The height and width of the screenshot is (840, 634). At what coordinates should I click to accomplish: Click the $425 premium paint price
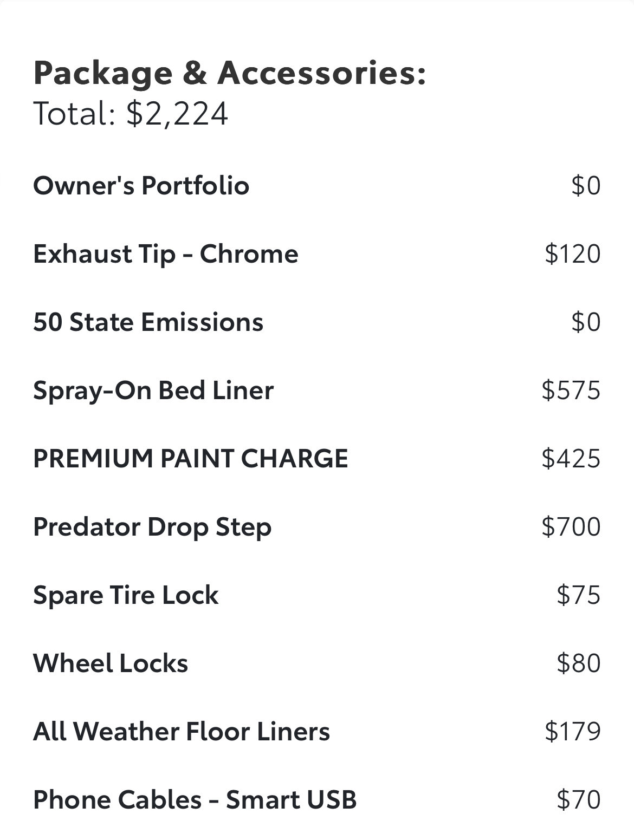571,459
